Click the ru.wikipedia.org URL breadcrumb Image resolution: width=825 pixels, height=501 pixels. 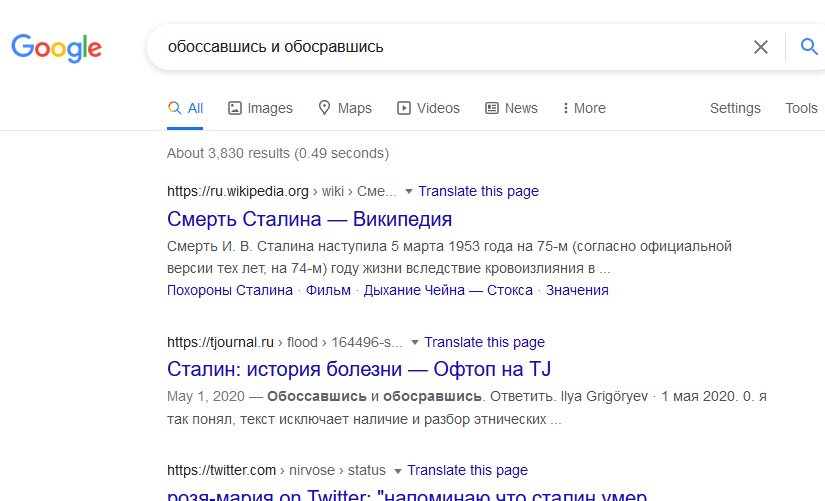click(x=282, y=191)
